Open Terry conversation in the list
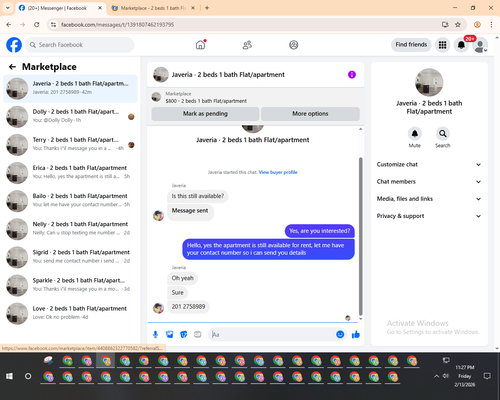The image size is (500, 400). [x=70, y=145]
